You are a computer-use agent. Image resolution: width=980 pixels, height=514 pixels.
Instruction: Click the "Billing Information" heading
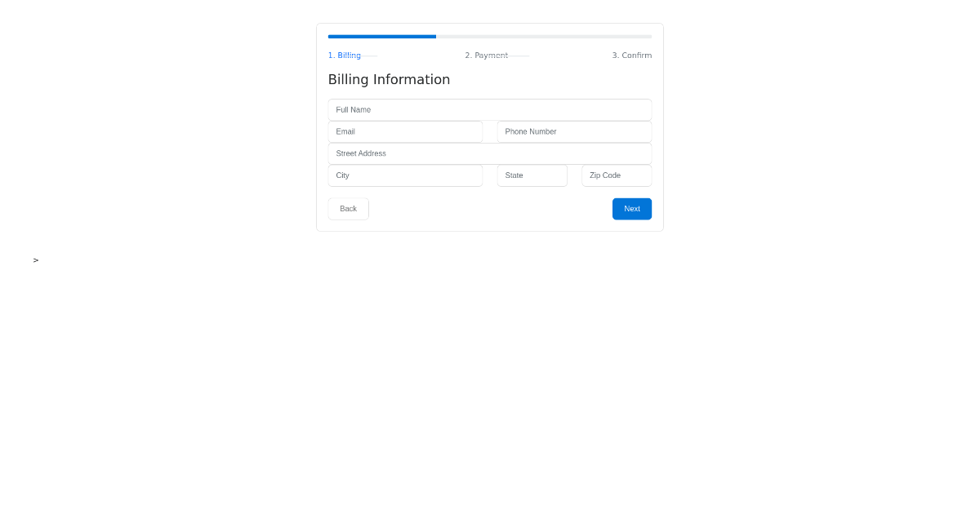click(389, 79)
